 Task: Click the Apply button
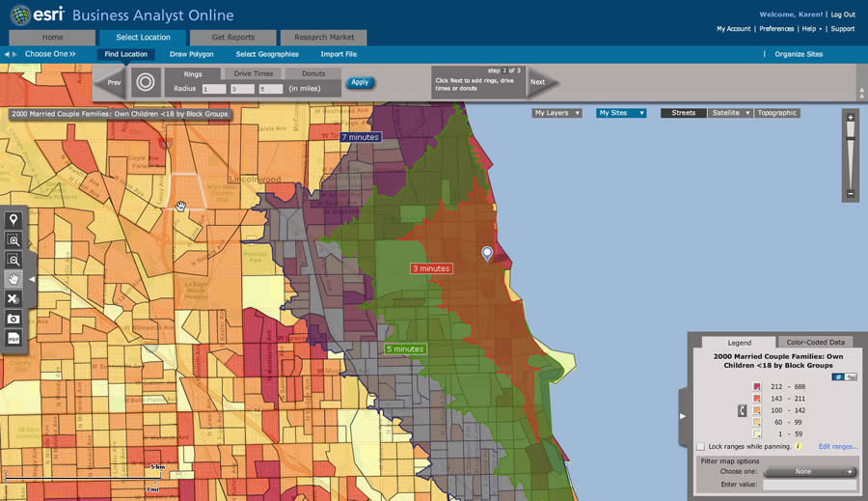click(360, 82)
